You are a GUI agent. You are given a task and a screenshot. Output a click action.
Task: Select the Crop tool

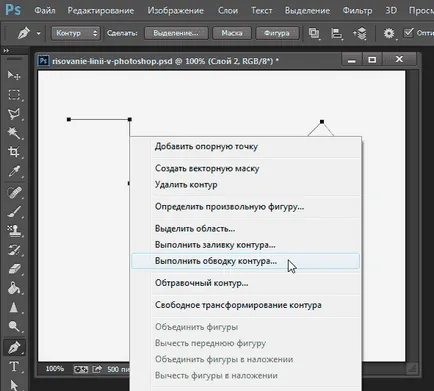pos(14,152)
